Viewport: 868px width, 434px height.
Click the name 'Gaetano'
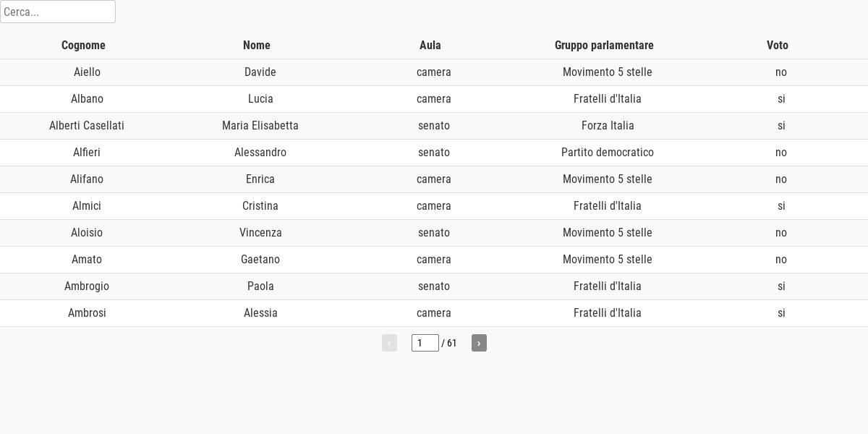coord(260,260)
